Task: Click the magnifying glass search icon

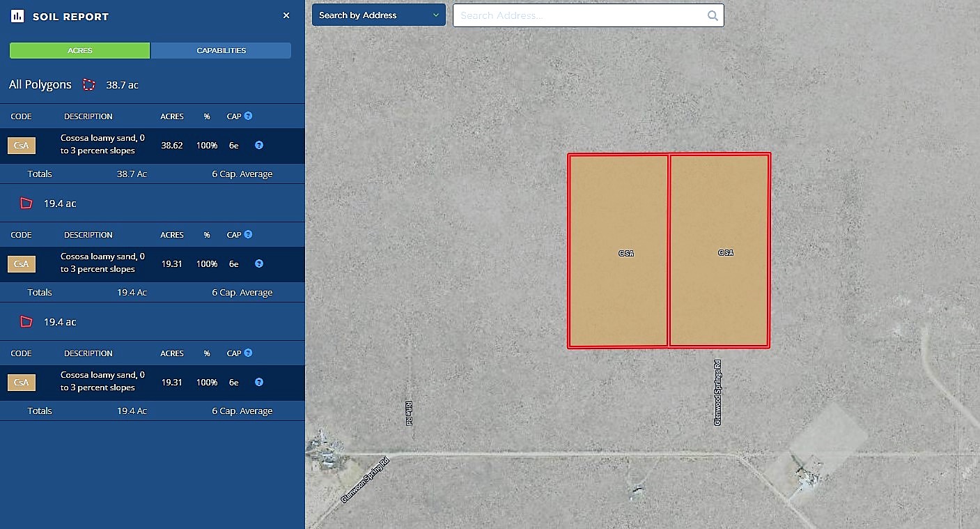Action: point(713,15)
